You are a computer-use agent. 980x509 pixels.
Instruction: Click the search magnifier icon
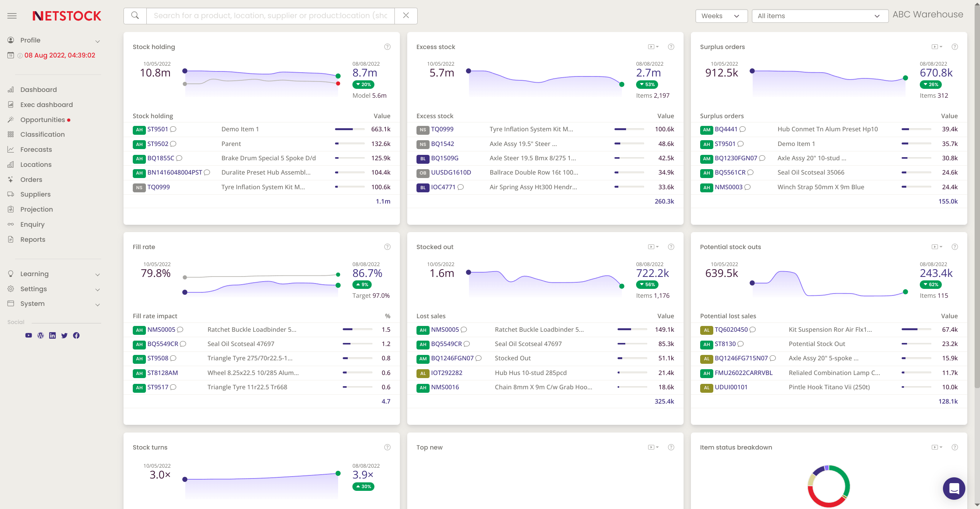[x=135, y=16]
